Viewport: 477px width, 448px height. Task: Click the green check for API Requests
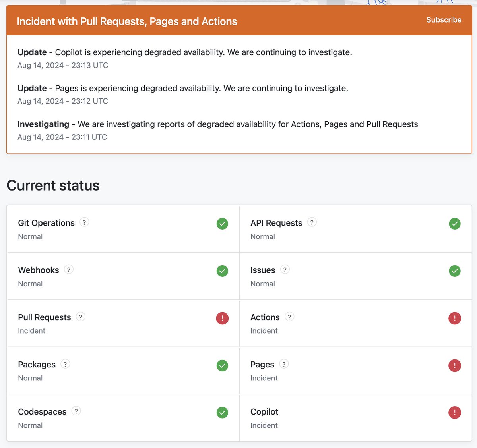[455, 224]
